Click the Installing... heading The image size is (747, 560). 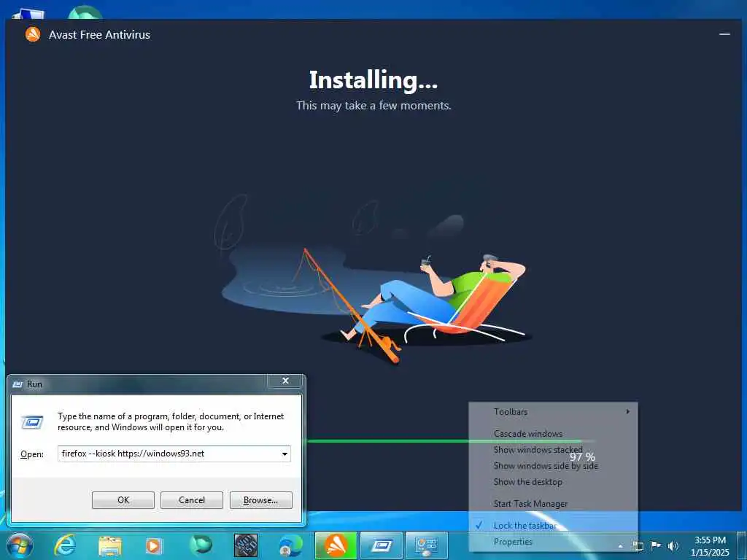point(373,80)
